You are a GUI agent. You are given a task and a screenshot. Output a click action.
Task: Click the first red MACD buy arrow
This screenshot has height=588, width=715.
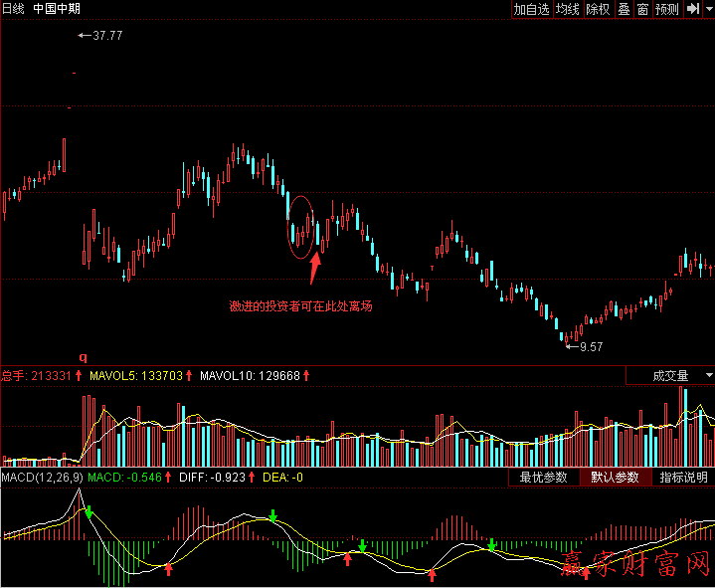[x=168, y=569]
